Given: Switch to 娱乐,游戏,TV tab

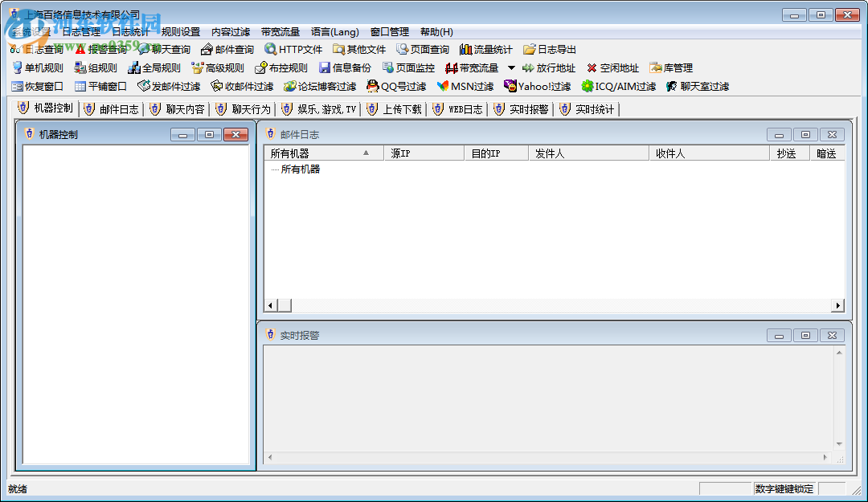Looking at the screenshot, I should coord(319,109).
